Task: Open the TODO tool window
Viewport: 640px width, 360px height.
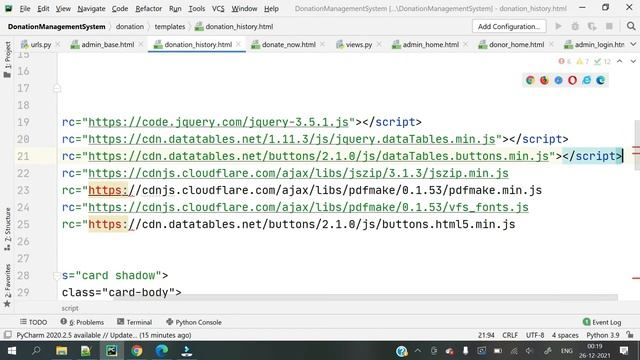Action: click(33, 322)
